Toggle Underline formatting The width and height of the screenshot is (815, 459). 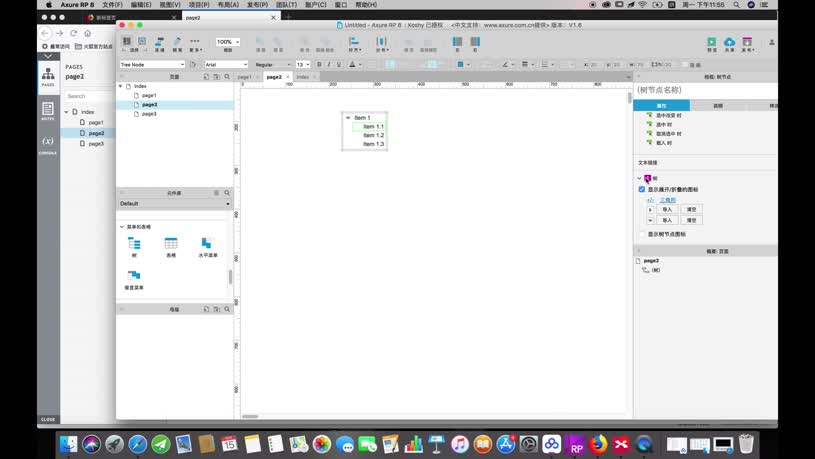pyautogui.click(x=339, y=64)
